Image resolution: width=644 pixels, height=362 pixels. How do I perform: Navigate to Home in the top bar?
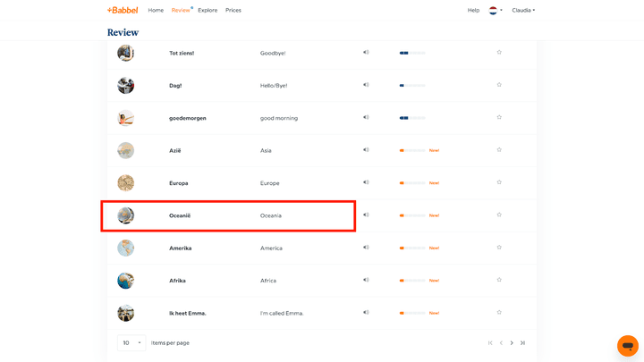[156, 11]
